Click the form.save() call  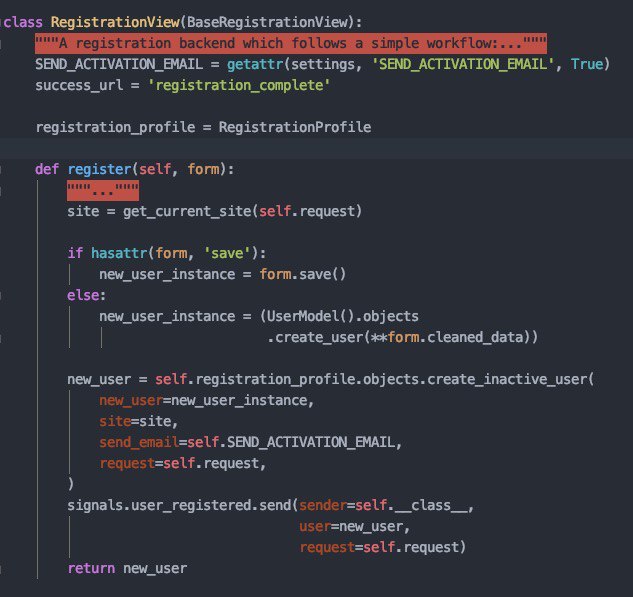[x=303, y=274]
